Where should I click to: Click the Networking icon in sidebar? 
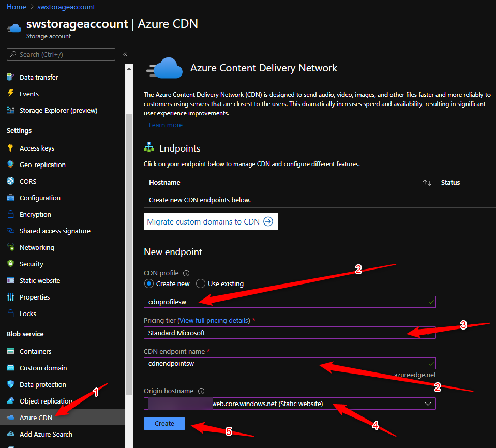pos(10,247)
